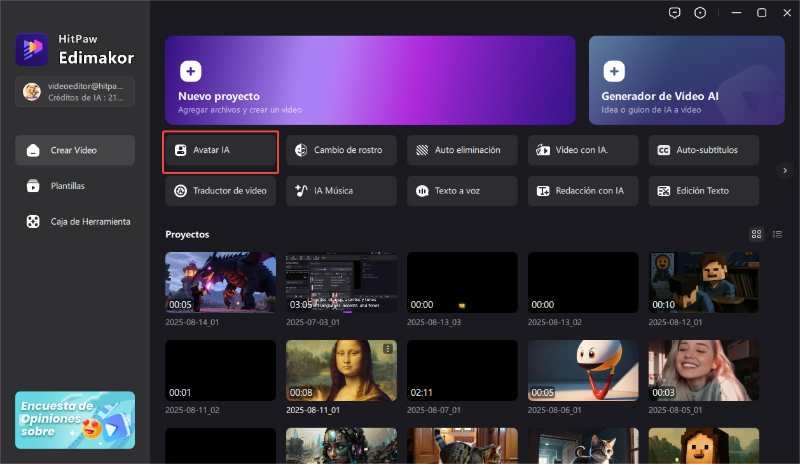Click the Video con IA camera icon
The height and width of the screenshot is (464, 800).
[543, 150]
